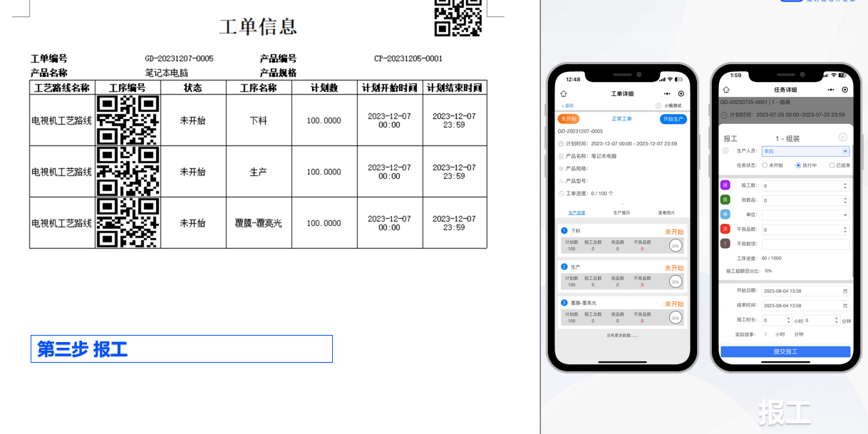868x434 pixels.
Task: Click the top-right QR code of 工单信息
Action: point(458,16)
